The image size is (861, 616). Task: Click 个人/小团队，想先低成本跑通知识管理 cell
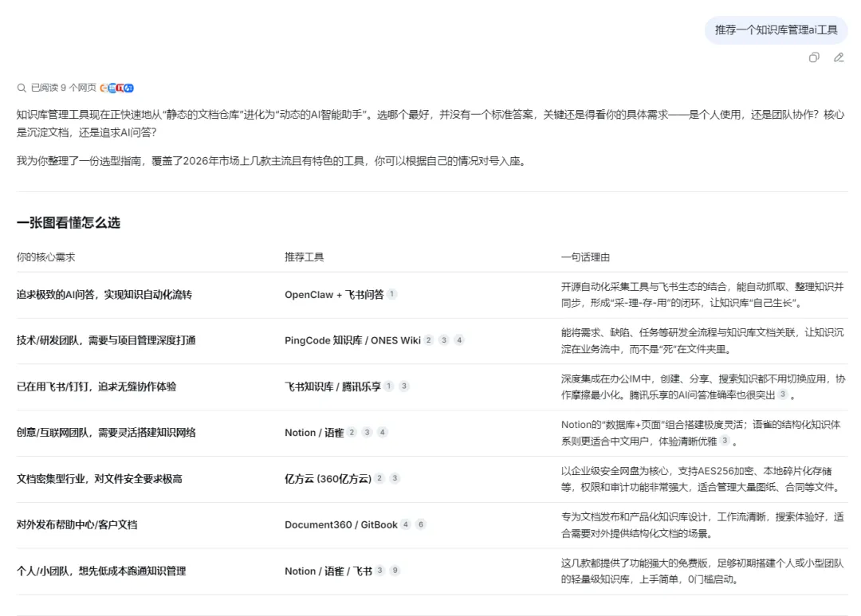(x=101, y=571)
